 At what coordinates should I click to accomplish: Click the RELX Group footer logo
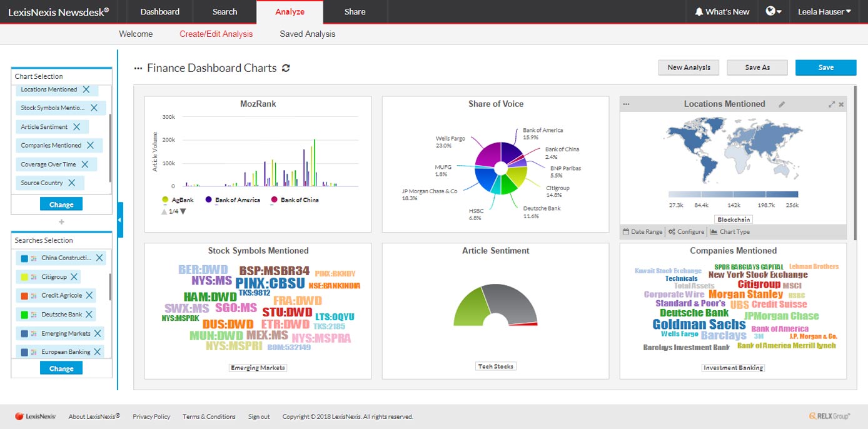pos(829,416)
